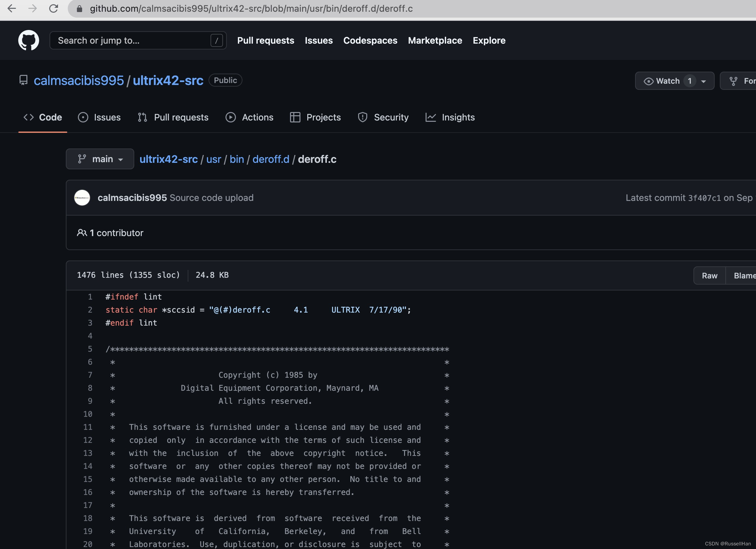Expand the main branch selector dropdown
This screenshot has height=549, width=756.
pyautogui.click(x=100, y=159)
